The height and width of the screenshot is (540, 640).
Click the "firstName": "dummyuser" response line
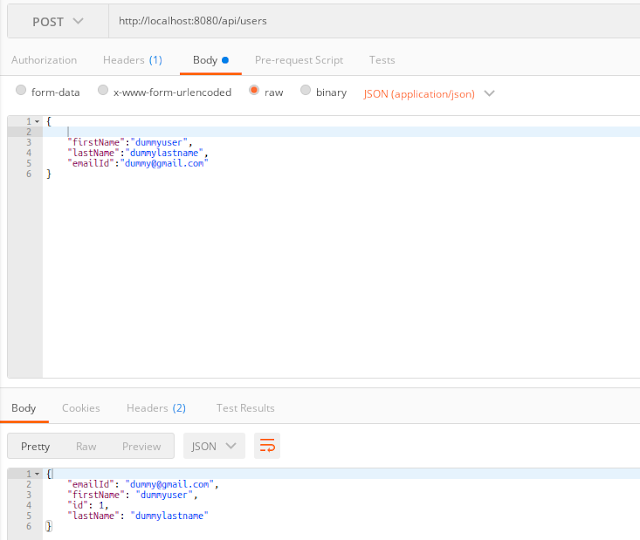(133, 495)
